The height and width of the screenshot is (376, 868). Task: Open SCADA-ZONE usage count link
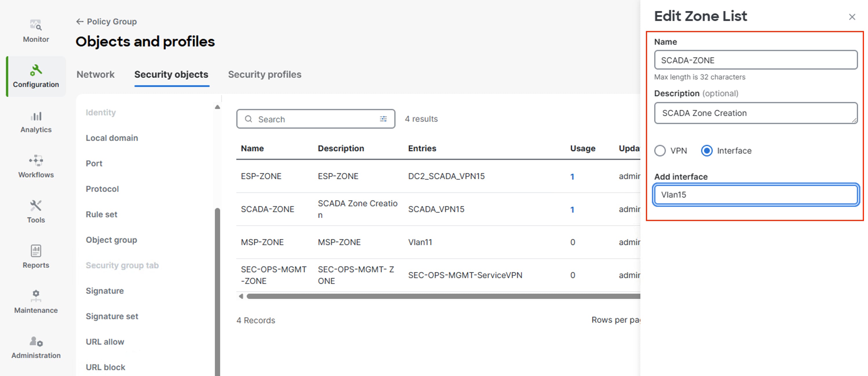tap(572, 209)
